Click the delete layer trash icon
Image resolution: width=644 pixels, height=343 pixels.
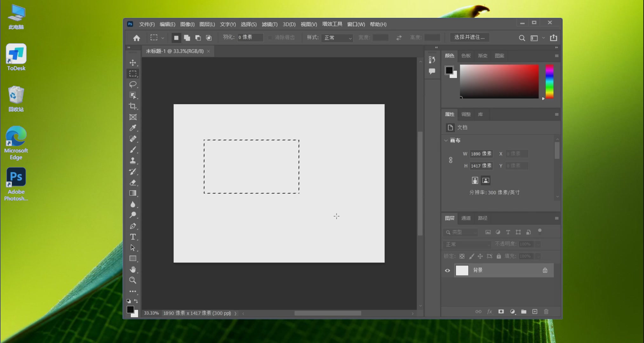(x=546, y=312)
